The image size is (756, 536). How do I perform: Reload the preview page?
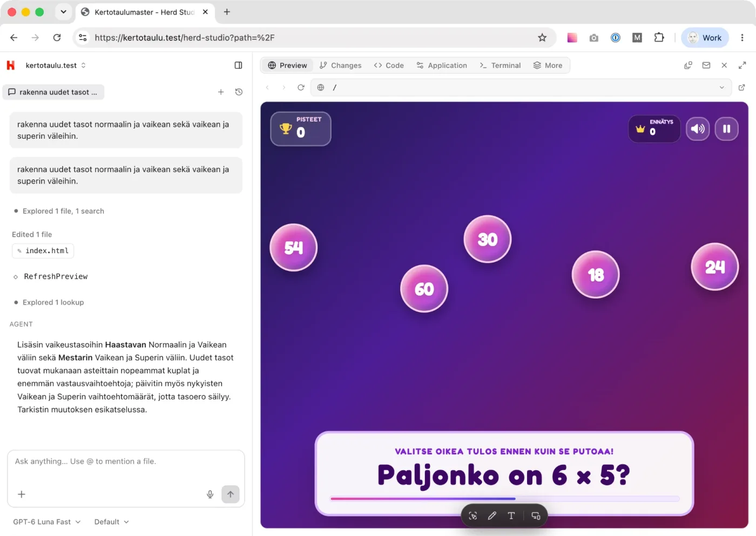(301, 87)
